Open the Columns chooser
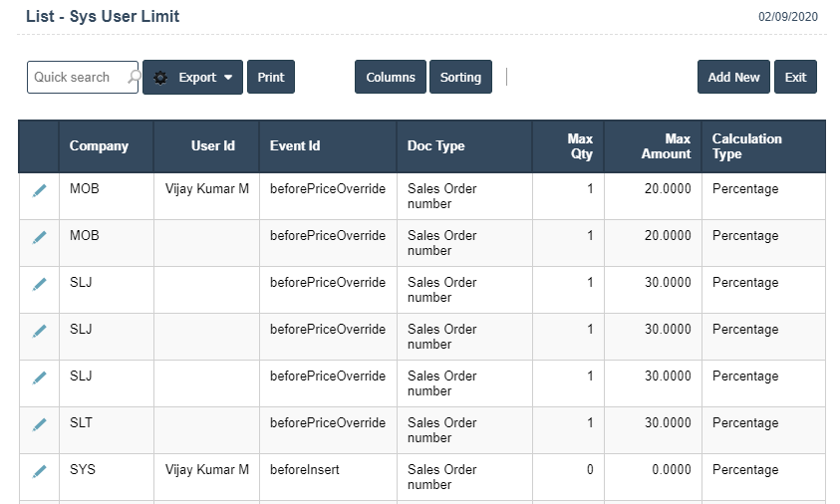 click(x=391, y=78)
